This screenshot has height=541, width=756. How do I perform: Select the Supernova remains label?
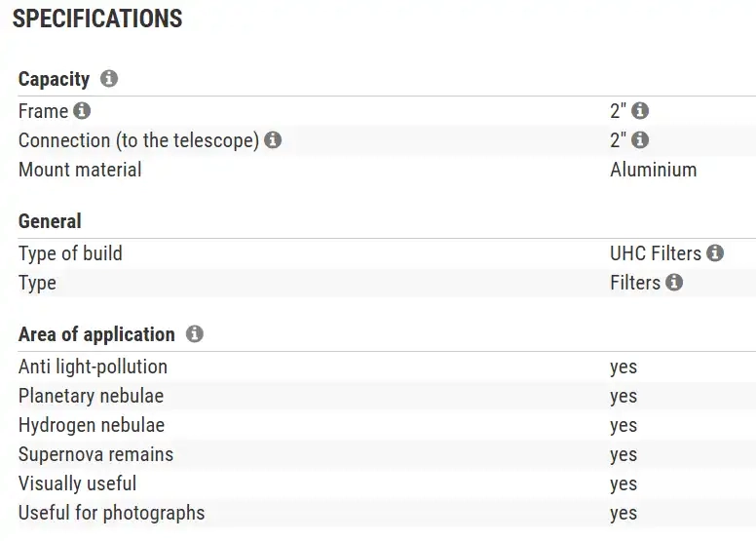point(95,454)
